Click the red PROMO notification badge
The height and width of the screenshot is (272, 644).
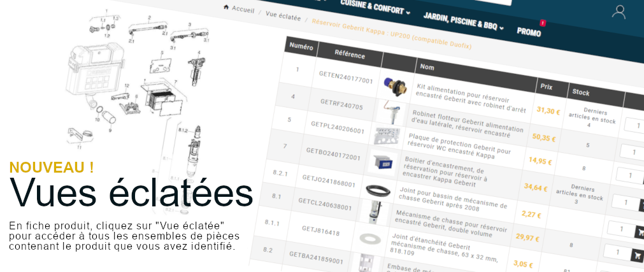pyautogui.click(x=543, y=23)
